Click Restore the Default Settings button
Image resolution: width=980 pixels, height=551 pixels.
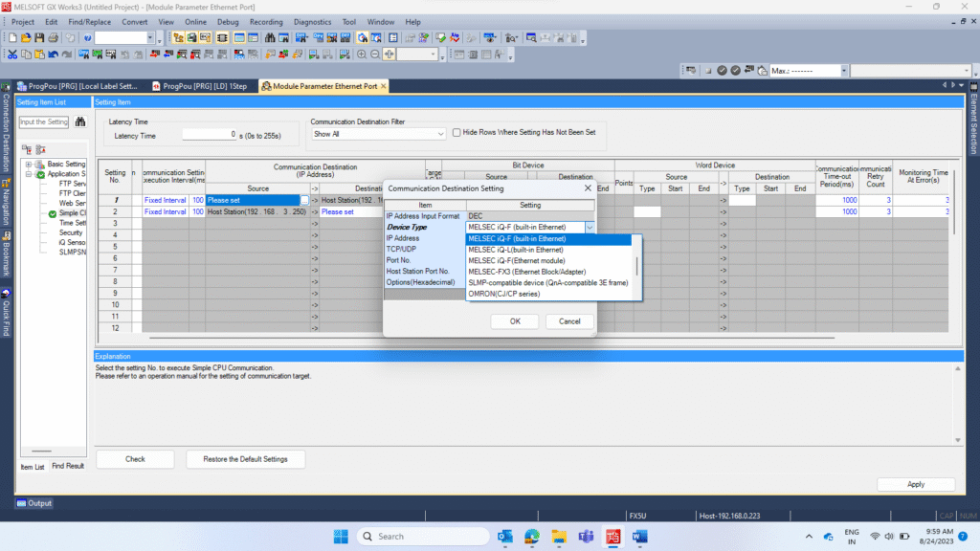point(246,459)
